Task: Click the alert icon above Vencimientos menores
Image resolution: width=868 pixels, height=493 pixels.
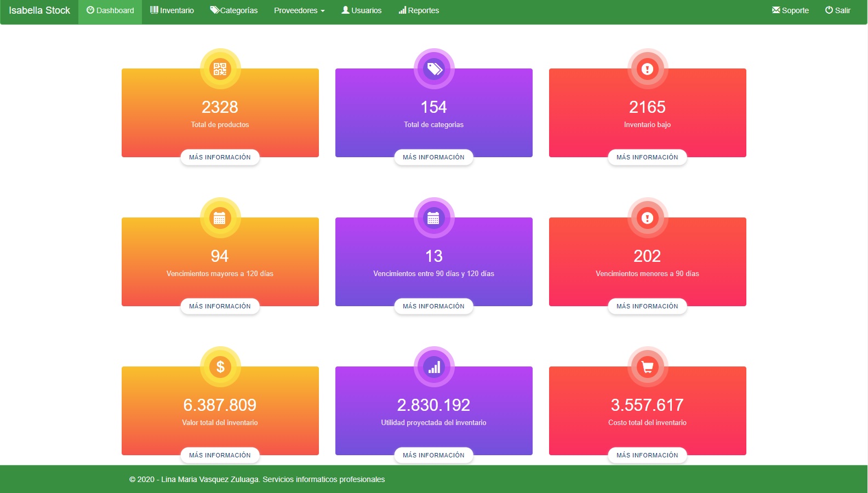Action: pos(647,218)
